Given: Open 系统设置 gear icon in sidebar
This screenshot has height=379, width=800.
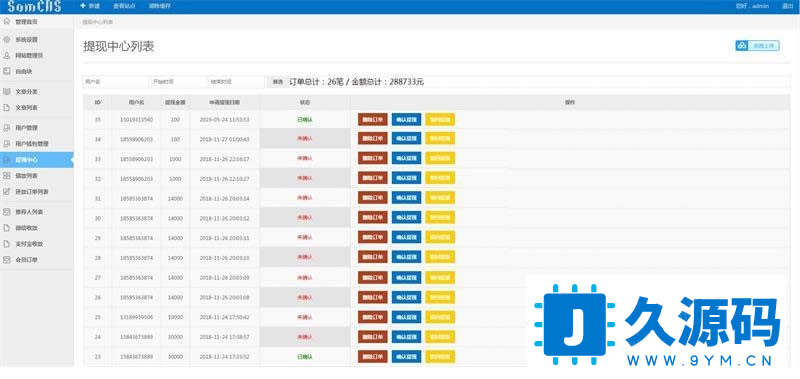Looking at the screenshot, I should (x=7, y=39).
